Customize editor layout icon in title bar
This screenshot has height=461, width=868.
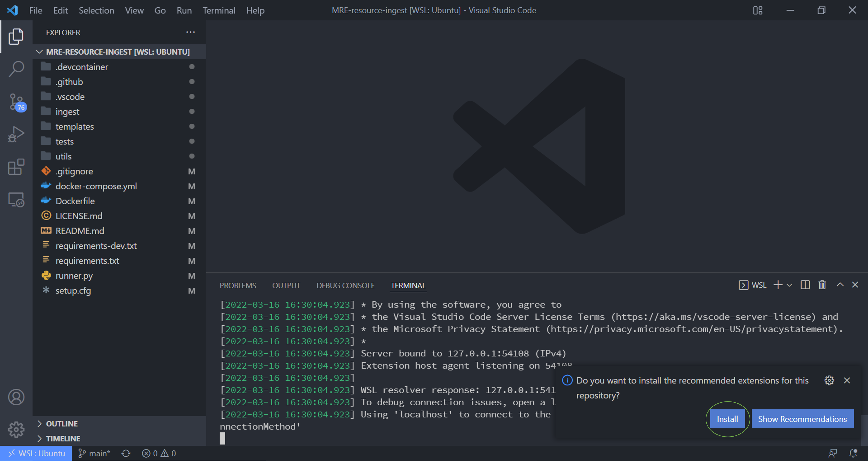coord(758,10)
